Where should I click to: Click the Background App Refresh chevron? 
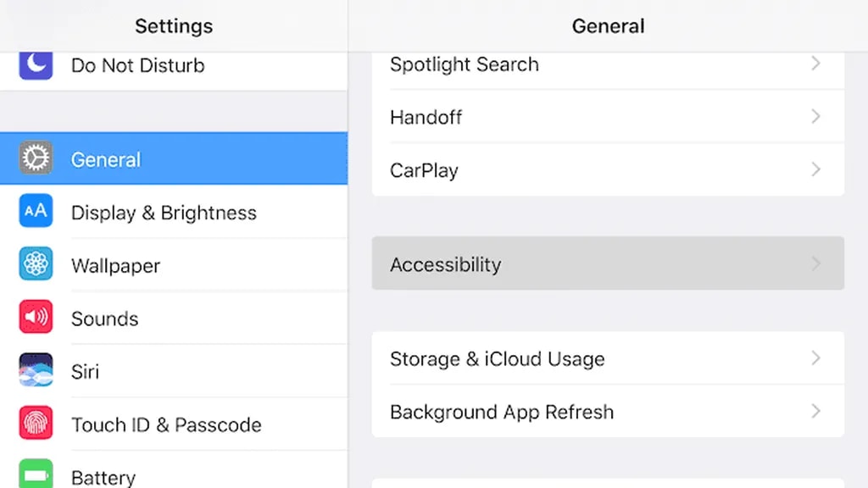click(815, 412)
